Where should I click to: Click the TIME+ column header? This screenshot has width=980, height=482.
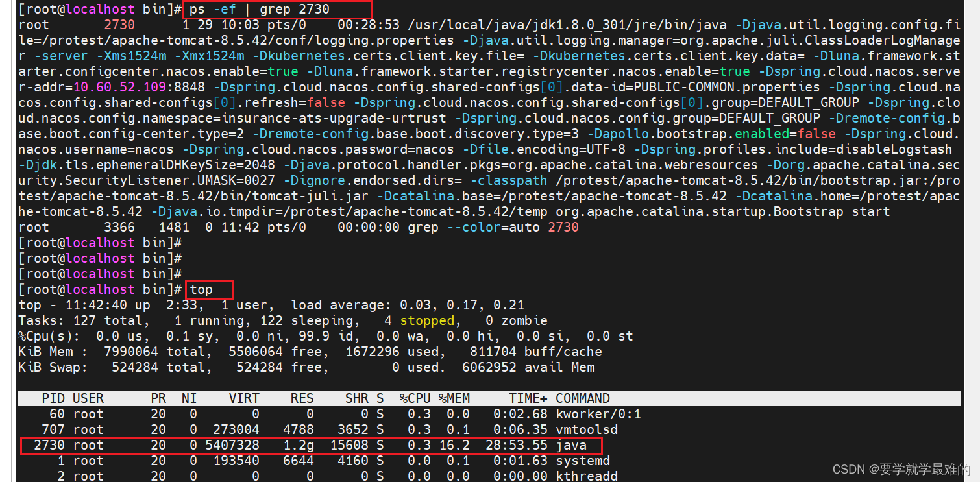528,398
